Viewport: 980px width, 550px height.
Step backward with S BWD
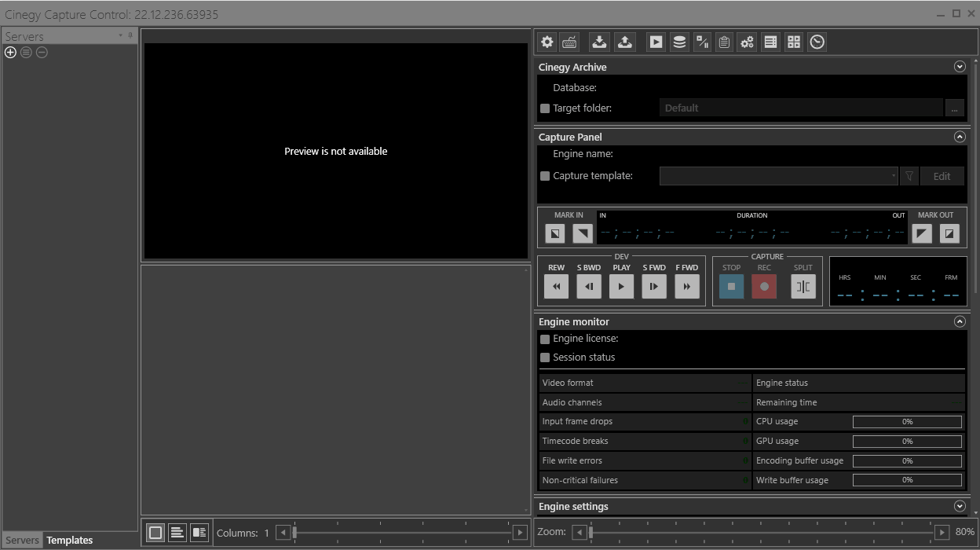pyautogui.click(x=589, y=287)
